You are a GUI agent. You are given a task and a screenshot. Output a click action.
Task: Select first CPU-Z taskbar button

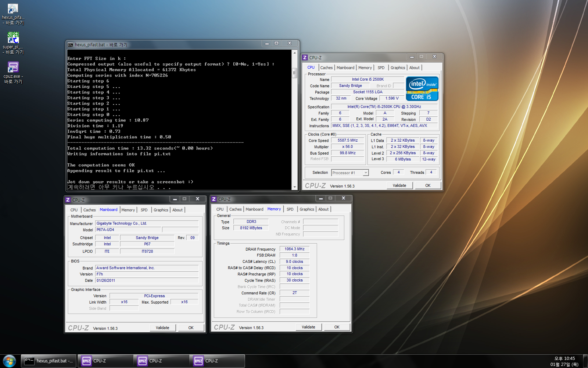click(105, 361)
